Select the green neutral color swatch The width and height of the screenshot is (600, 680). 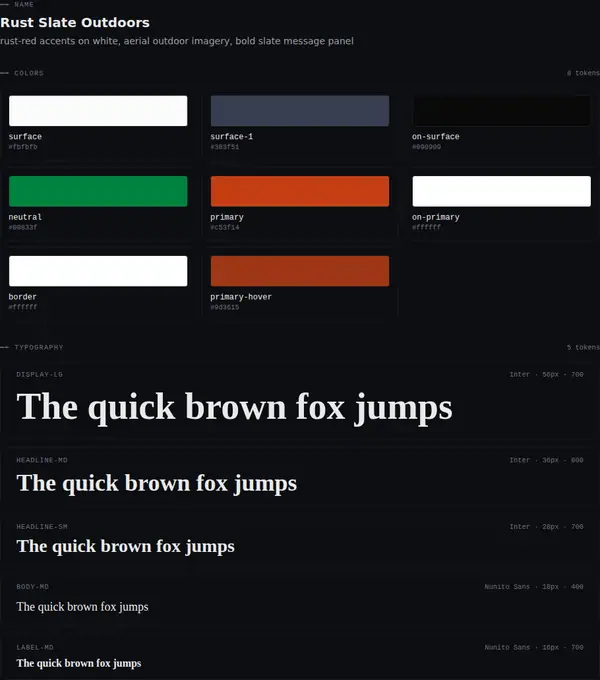98,191
